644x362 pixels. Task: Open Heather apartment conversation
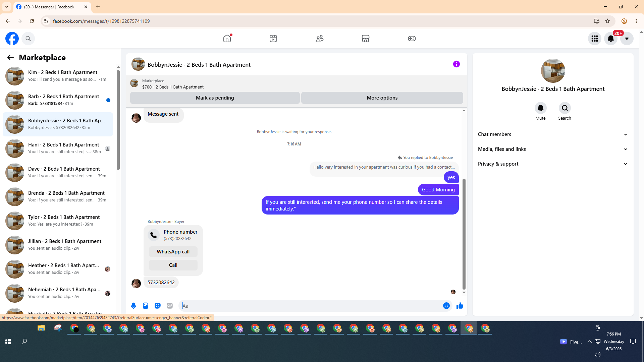(58, 269)
